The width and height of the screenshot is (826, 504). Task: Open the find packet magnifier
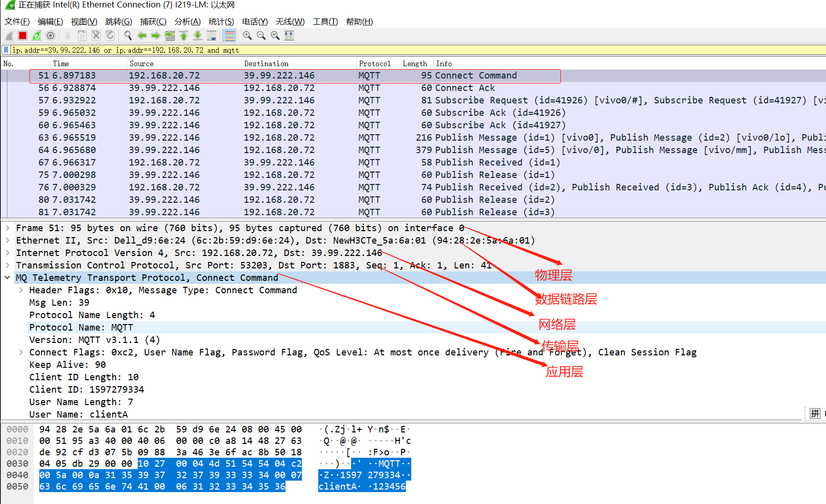128,36
